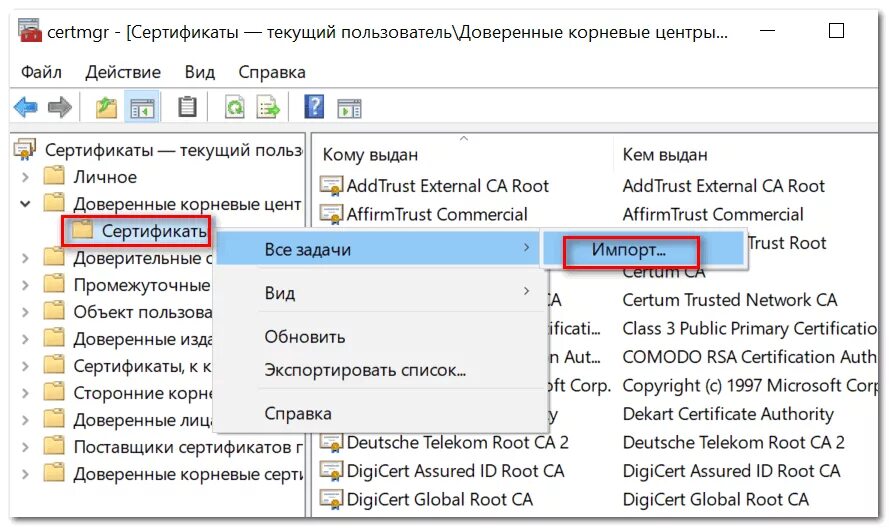
Task: Click the Forward arrow toolbar icon
Action: (60, 107)
